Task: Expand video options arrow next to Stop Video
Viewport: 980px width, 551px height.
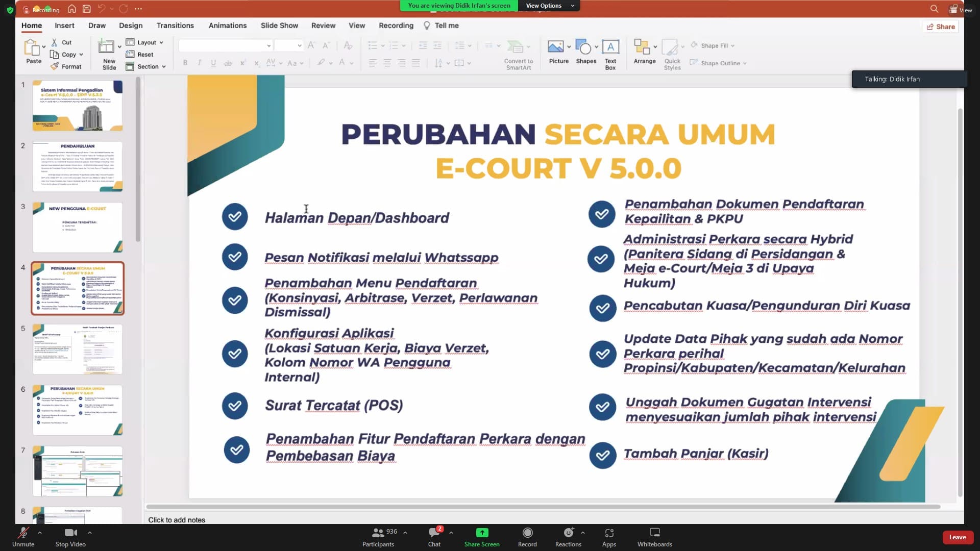Action: click(90, 532)
